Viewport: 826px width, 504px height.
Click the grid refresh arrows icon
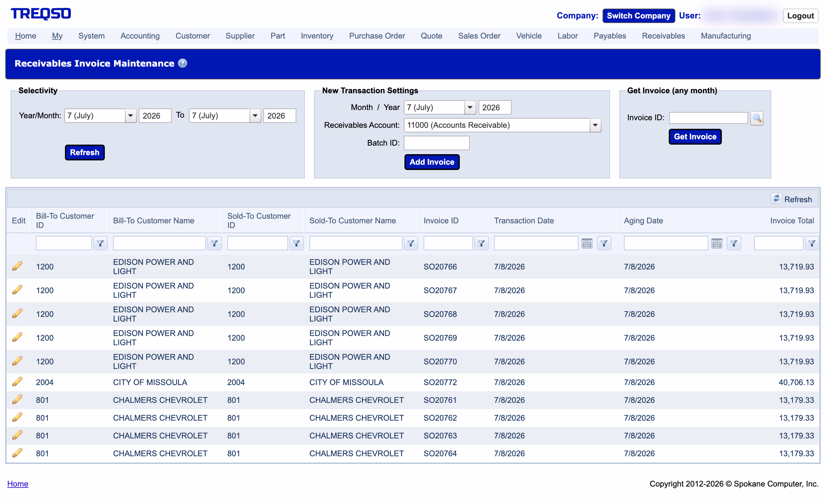pyautogui.click(x=776, y=199)
